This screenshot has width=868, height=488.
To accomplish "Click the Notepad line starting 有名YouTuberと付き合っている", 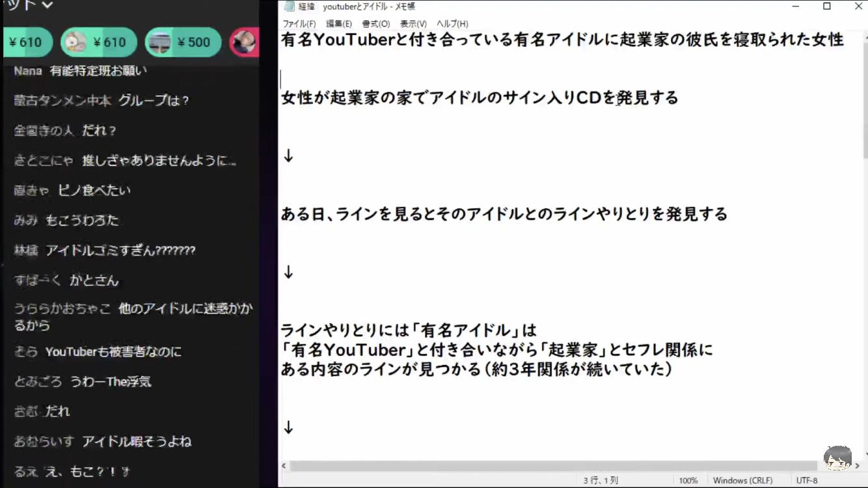I will point(562,40).
